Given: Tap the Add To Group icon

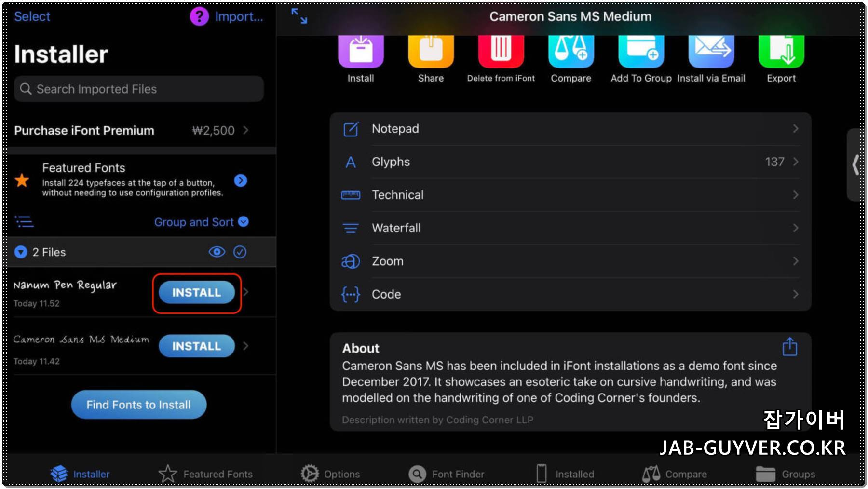Looking at the screenshot, I should [x=641, y=51].
